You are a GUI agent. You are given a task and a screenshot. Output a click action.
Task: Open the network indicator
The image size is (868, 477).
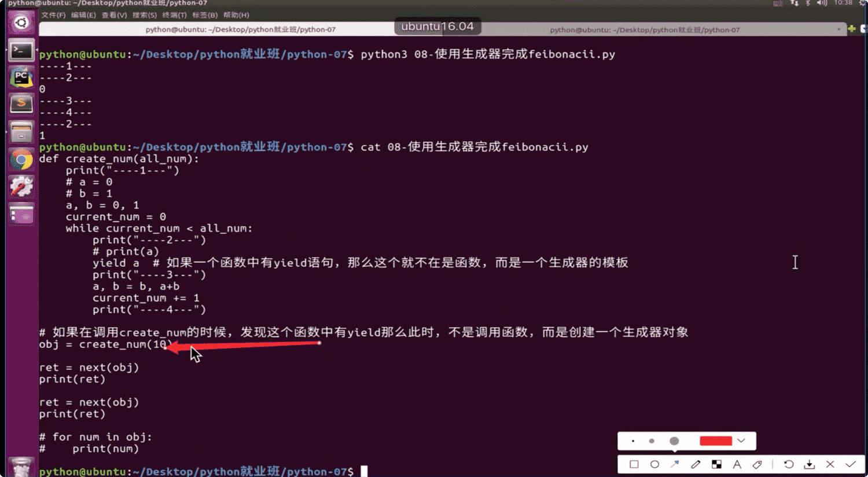click(x=795, y=3)
